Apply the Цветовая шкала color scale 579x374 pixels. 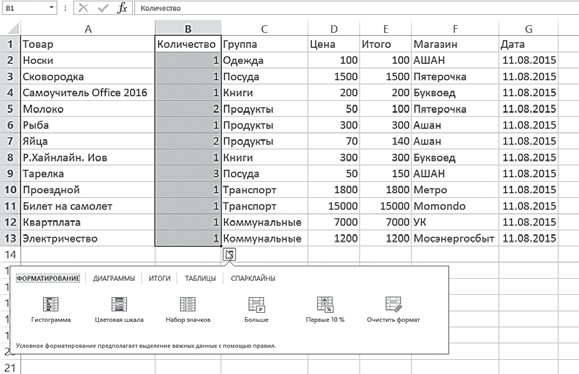coord(119,310)
